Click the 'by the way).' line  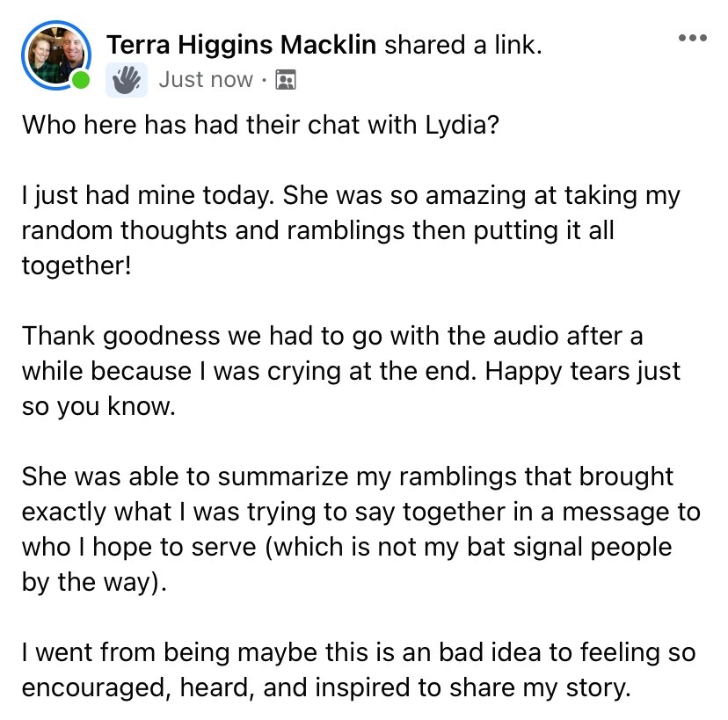[x=94, y=582]
